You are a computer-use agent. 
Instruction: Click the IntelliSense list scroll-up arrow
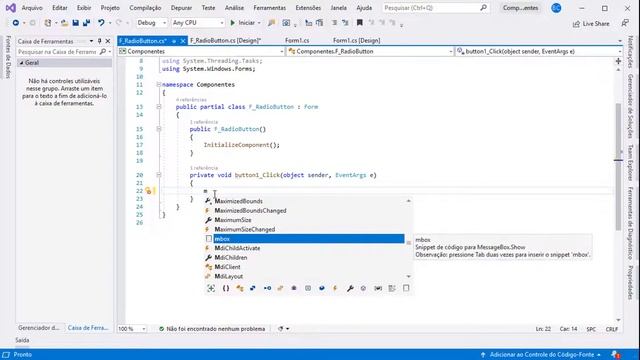click(x=408, y=201)
